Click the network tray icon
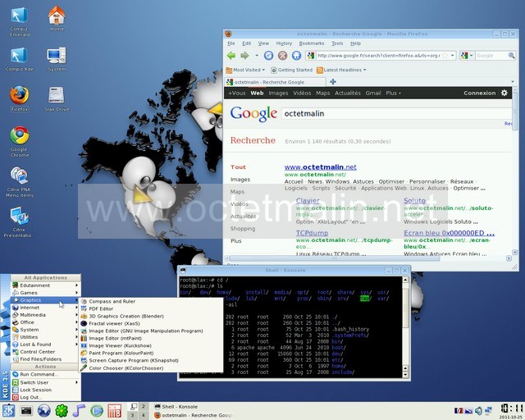The image size is (525, 420). tap(489, 411)
